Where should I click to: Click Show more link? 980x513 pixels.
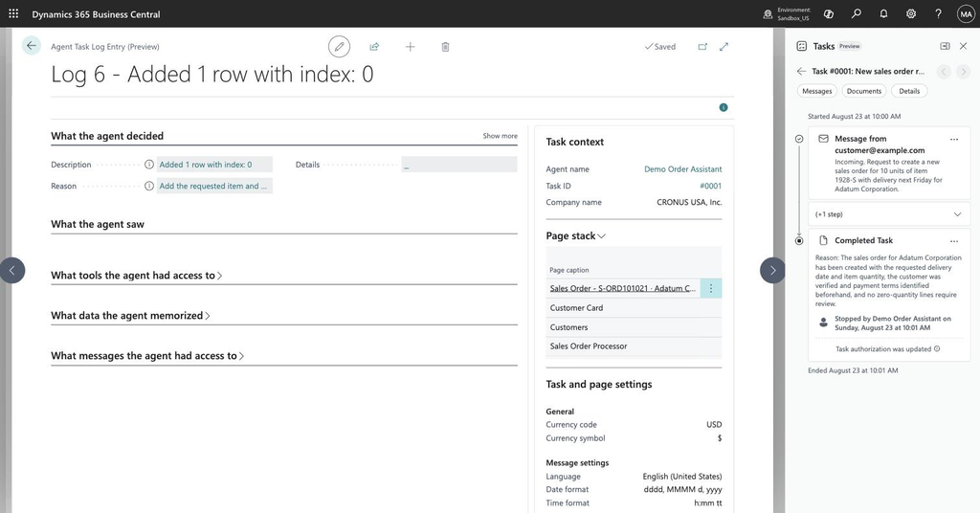point(500,136)
